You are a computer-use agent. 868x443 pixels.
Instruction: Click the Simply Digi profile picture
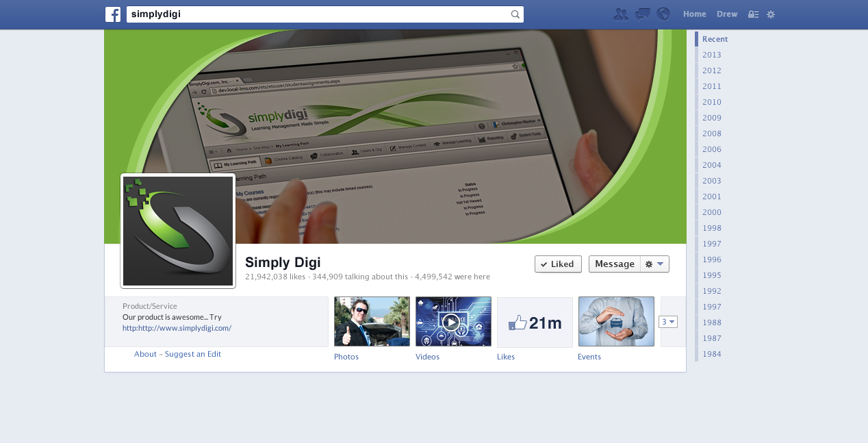(x=178, y=231)
